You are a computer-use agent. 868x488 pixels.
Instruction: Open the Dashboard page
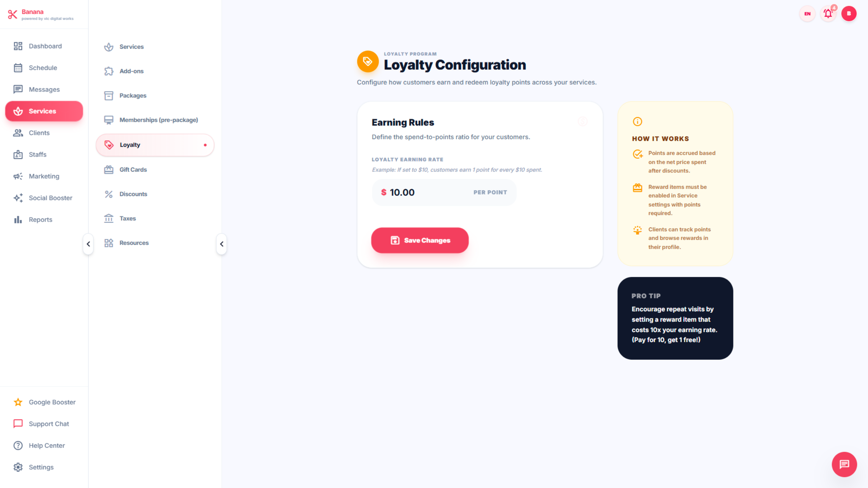coord(45,46)
